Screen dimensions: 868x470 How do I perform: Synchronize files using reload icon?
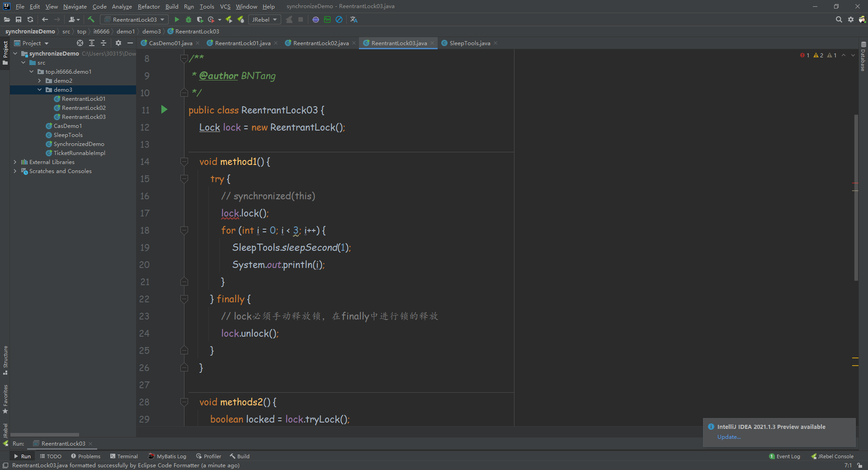click(x=30, y=19)
